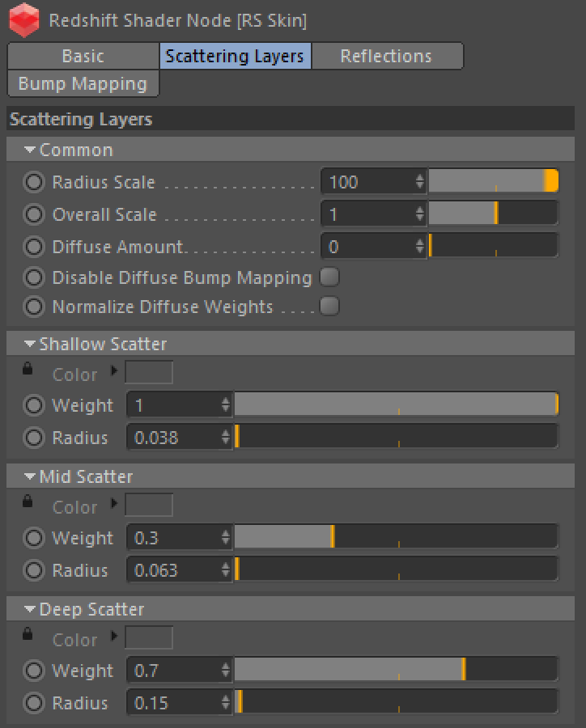Click the Scattering Layers section heading
The width and height of the screenshot is (586, 728).
(x=81, y=120)
